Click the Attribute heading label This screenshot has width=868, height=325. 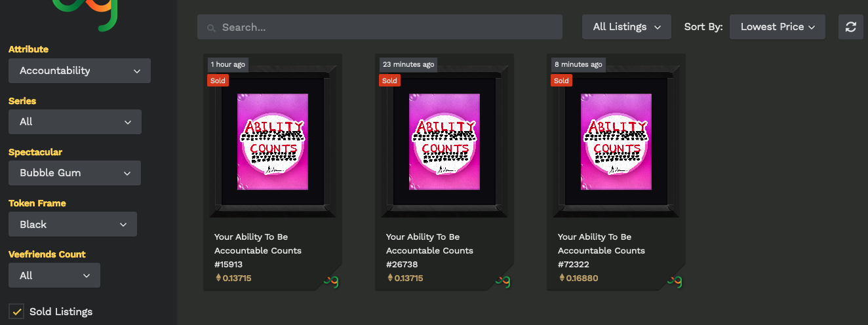pos(28,49)
